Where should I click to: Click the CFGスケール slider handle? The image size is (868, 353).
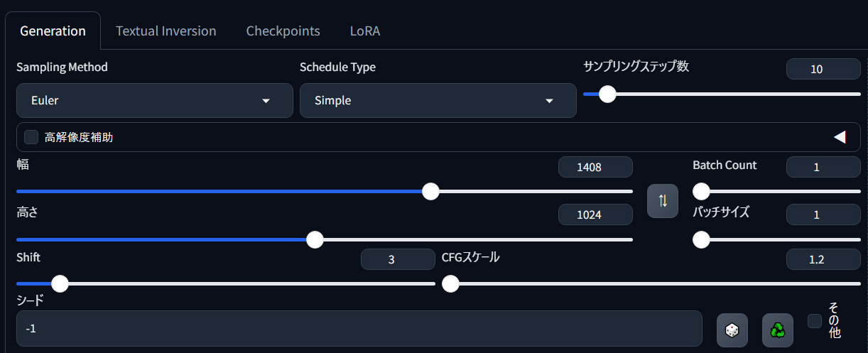click(x=450, y=284)
